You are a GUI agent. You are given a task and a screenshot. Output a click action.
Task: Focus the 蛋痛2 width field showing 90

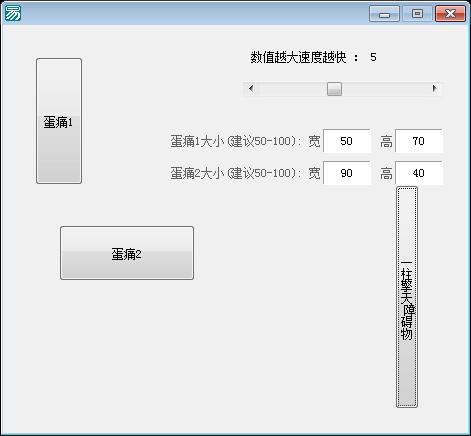[347, 173]
